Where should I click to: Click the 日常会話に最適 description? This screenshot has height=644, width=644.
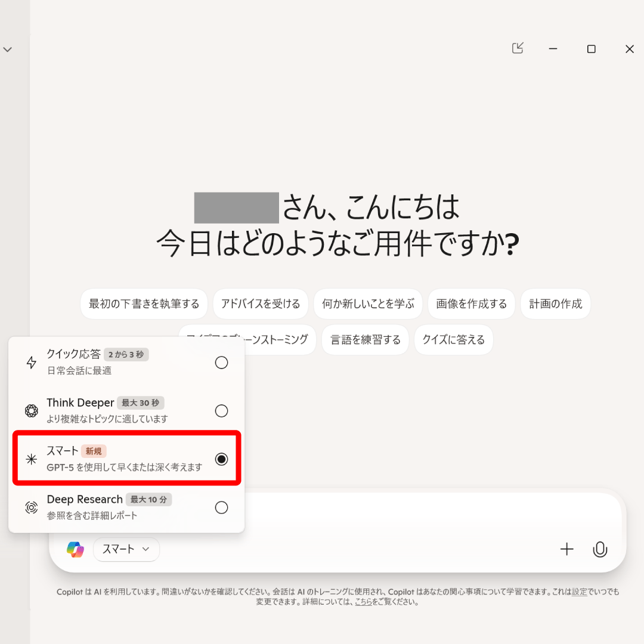point(79,371)
